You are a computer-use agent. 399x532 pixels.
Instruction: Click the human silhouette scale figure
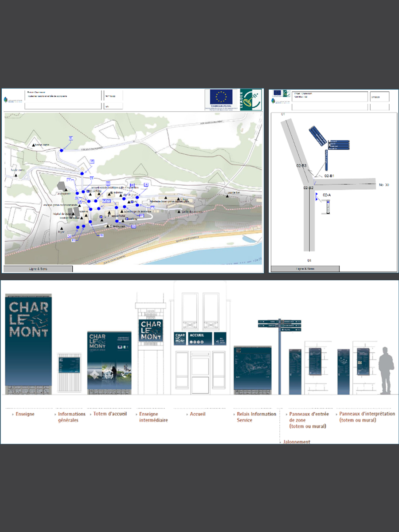point(386,371)
